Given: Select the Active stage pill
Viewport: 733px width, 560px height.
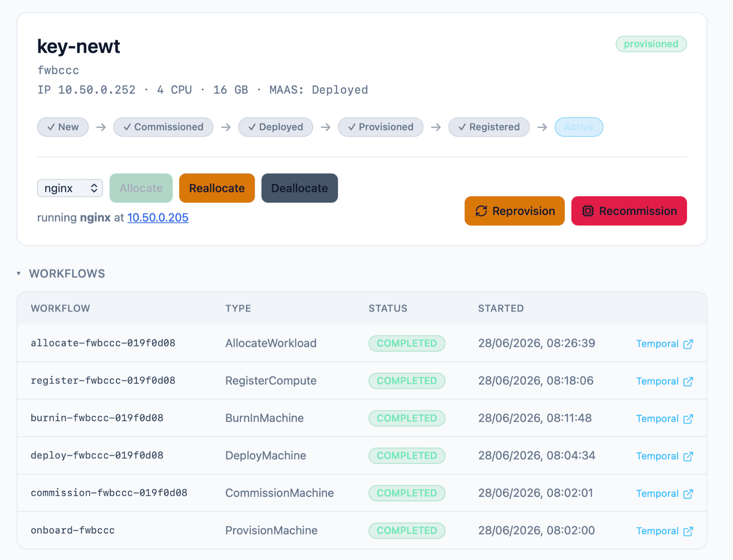Looking at the screenshot, I should (579, 127).
